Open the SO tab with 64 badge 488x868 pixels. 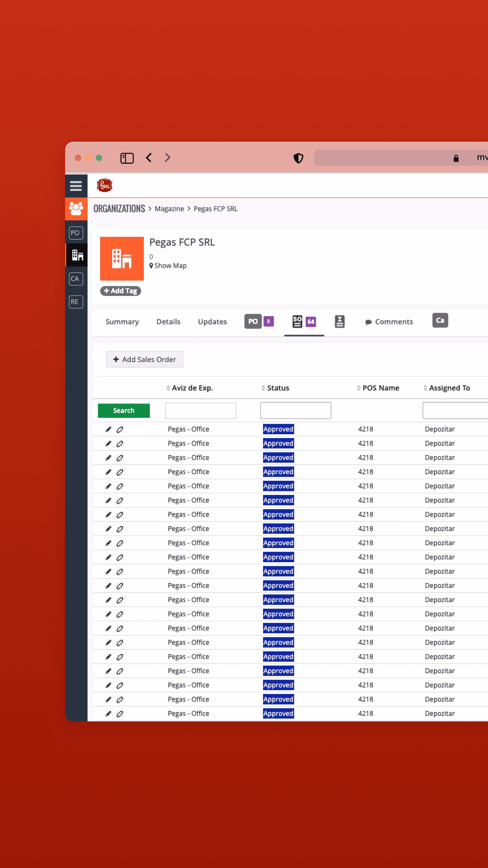304,322
